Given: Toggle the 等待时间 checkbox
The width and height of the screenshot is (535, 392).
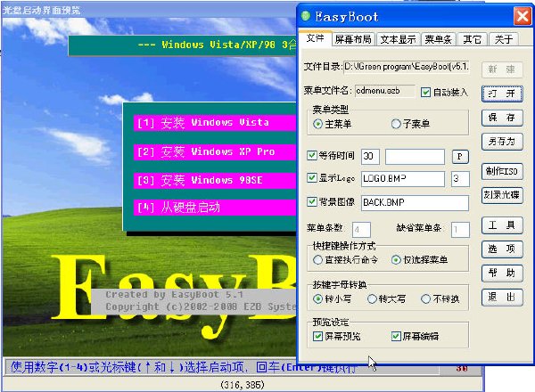Looking at the screenshot, I should point(312,155).
